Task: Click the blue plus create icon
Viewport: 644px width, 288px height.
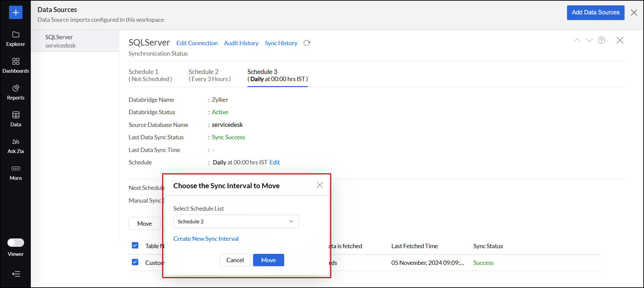Action: tap(15, 13)
